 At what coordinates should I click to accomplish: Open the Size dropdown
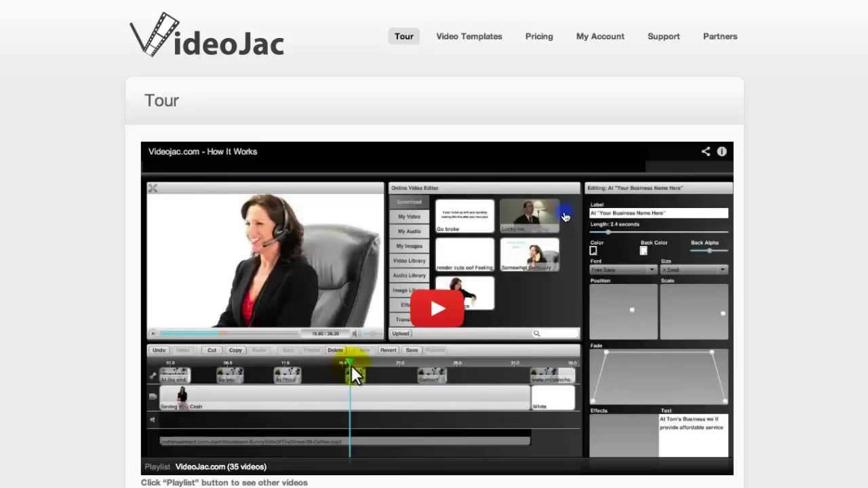[694, 270]
